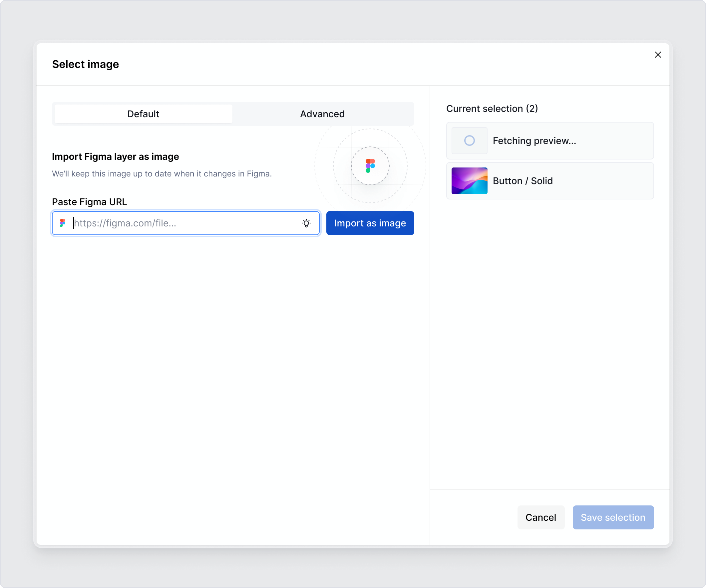Click the large Figma logo illustration
Screen dimensions: 706x588
[x=370, y=165]
